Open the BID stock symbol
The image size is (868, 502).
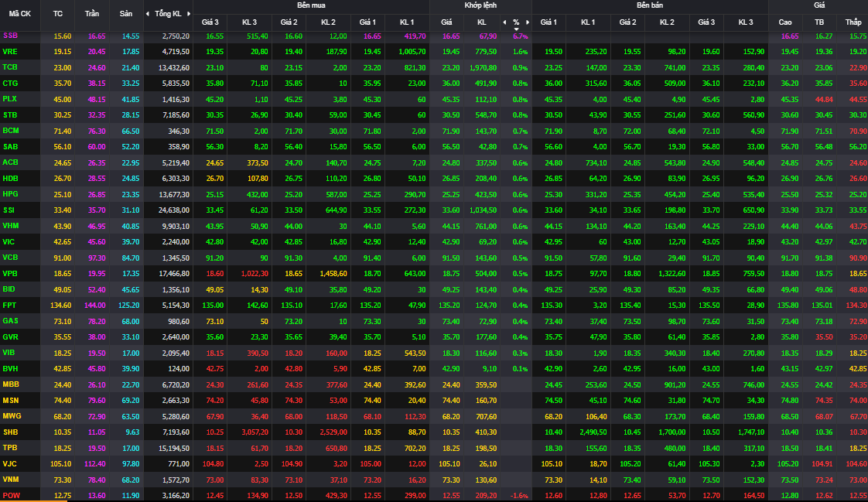pos(9,289)
